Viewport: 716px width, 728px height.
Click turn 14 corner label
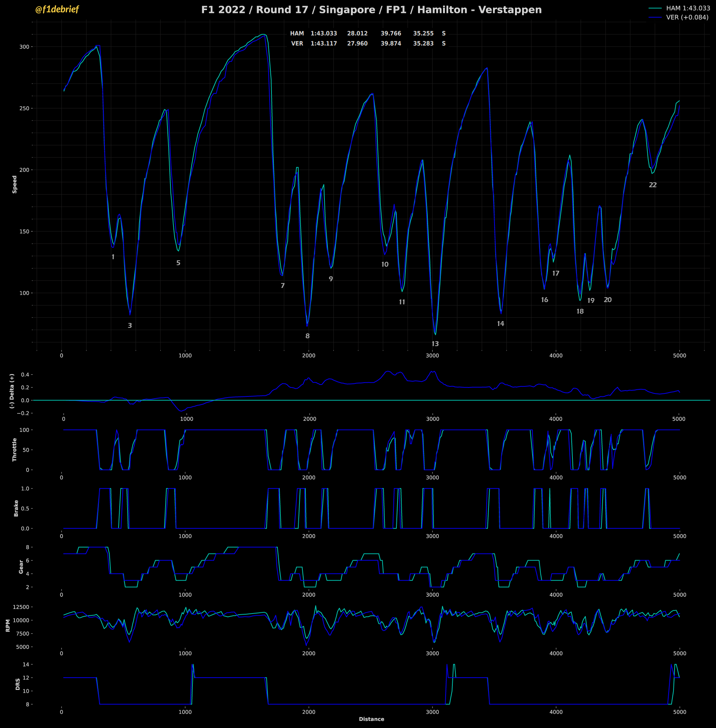[x=500, y=324]
